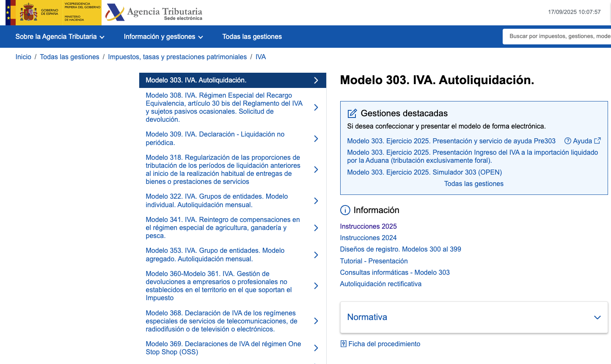The height and width of the screenshot is (364, 611).
Task: Select Modelo 303 item in side menu
Action: click(232, 80)
